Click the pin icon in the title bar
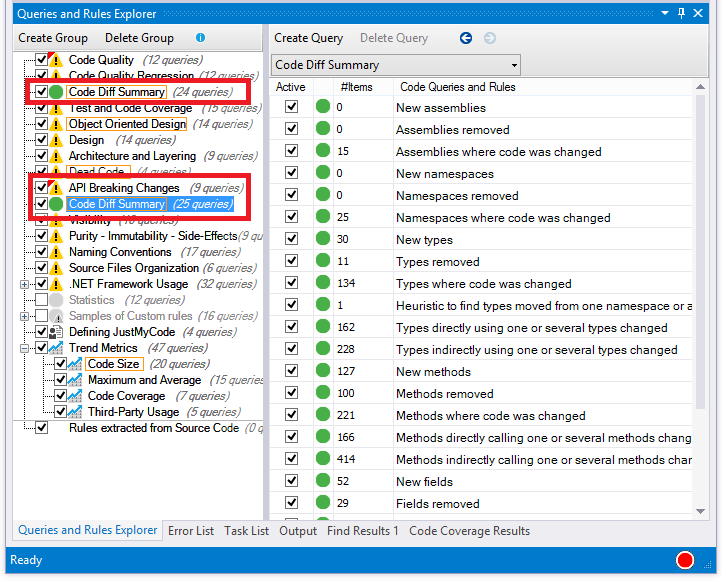The width and height of the screenshot is (722, 583). coord(681,13)
